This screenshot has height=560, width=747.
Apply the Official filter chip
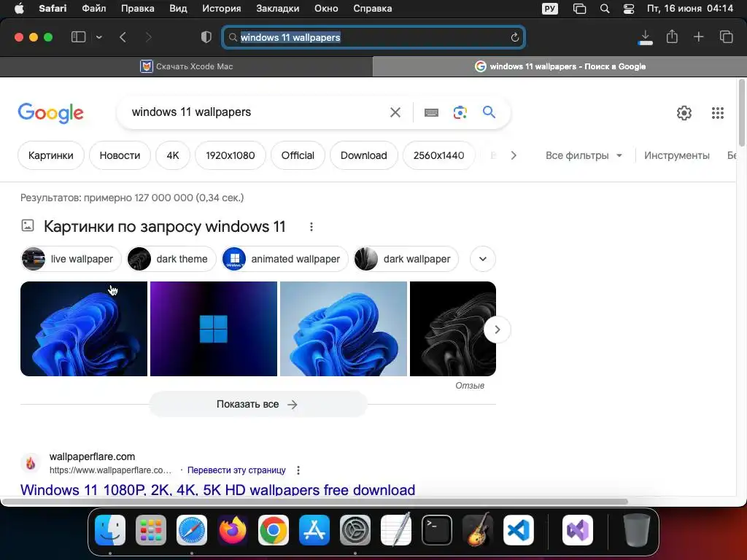(x=298, y=155)
